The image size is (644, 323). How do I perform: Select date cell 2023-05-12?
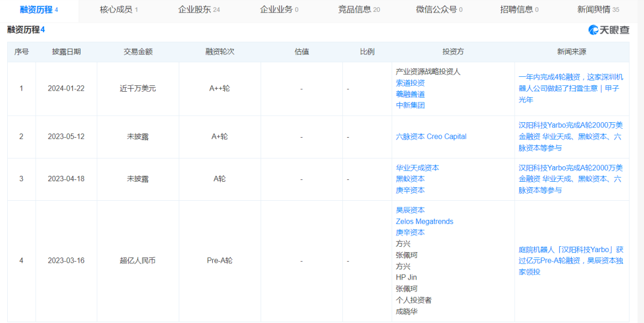pyautogui.click(x=66, y=136)
